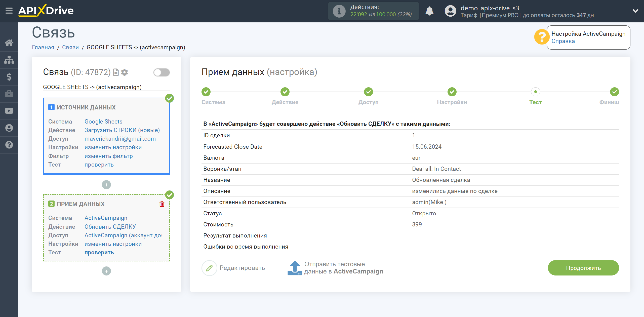Go to Связи breadcrumb
Image resolution: width=644 pixels, height=317 pixels.
(70, 48)
